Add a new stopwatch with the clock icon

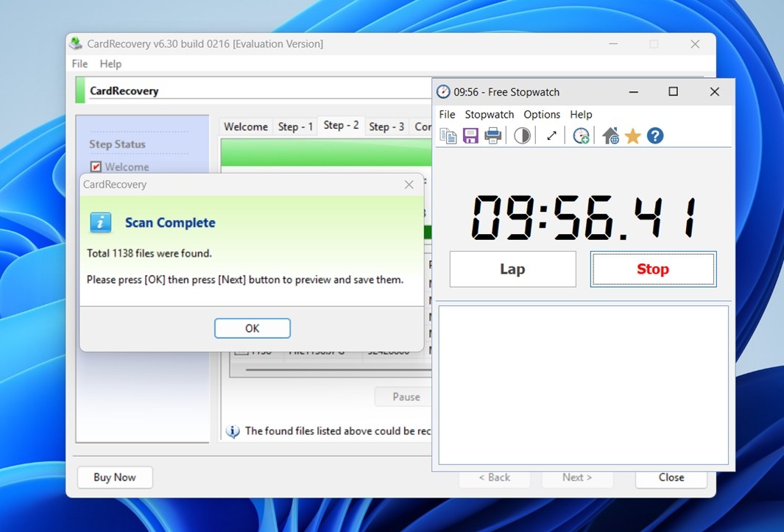[580, 135]
